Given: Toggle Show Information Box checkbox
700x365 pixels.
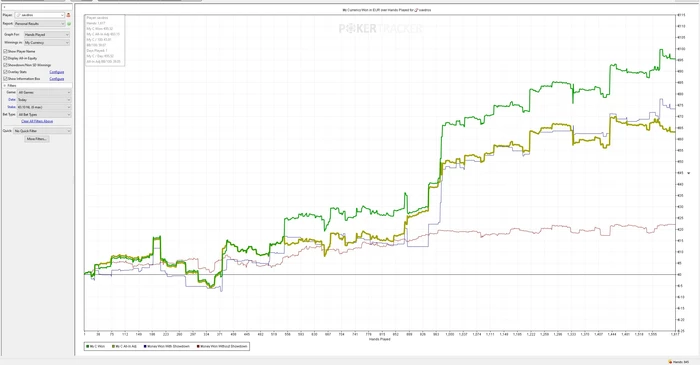Looking at the screenshot, I should [x=5, y=79].
